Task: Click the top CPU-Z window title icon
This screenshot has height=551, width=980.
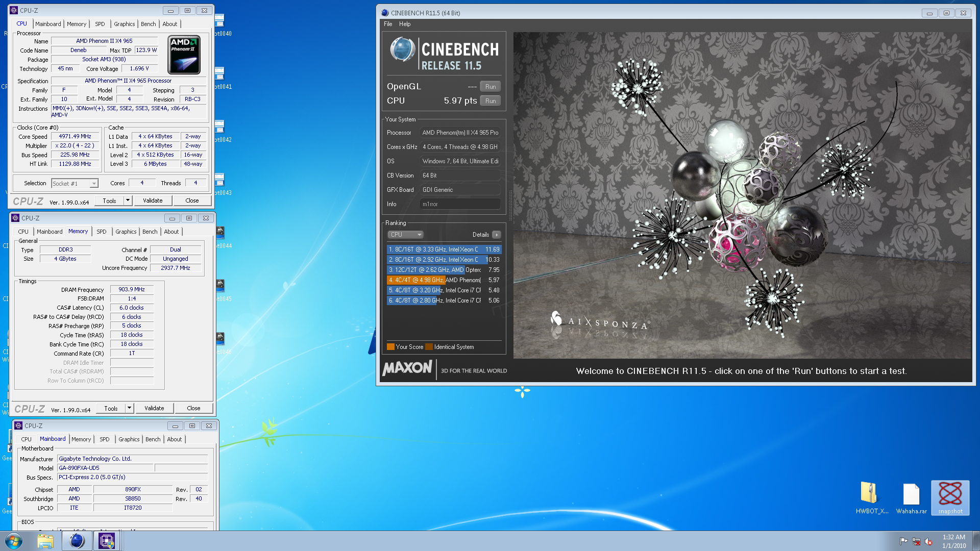Action: pyautogui.click(x=14, y=10)
